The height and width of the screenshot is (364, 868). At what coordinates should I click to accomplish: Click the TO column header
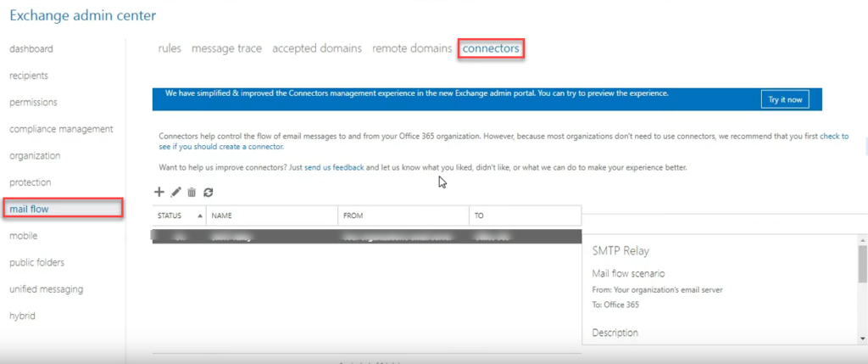tap(525, 216)
